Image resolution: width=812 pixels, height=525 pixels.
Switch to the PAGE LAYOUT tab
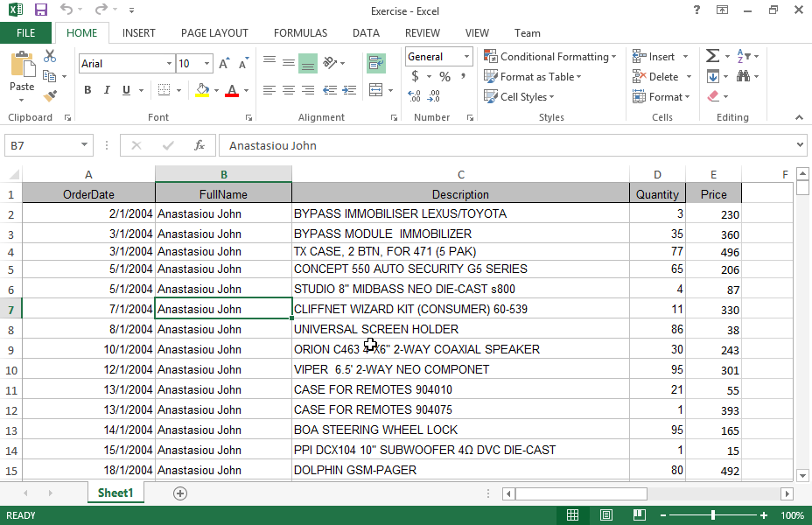[214, 33]
